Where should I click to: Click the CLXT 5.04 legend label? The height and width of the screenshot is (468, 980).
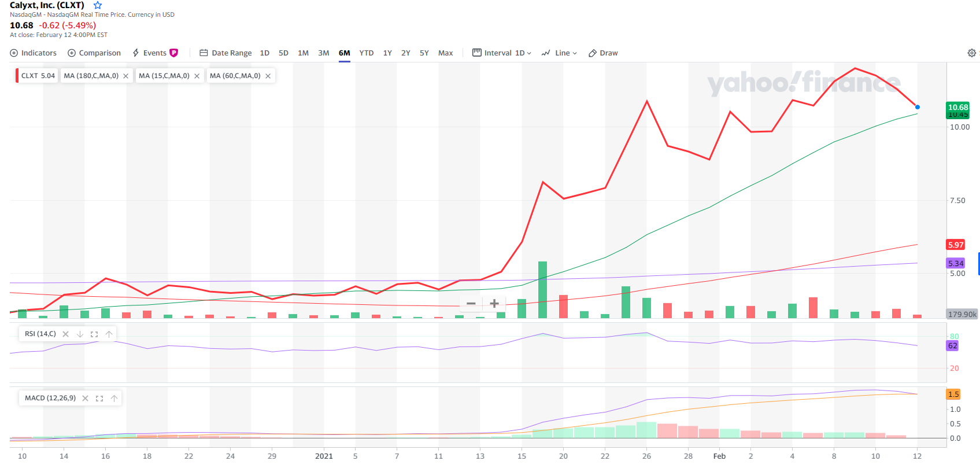pos(38,76)
